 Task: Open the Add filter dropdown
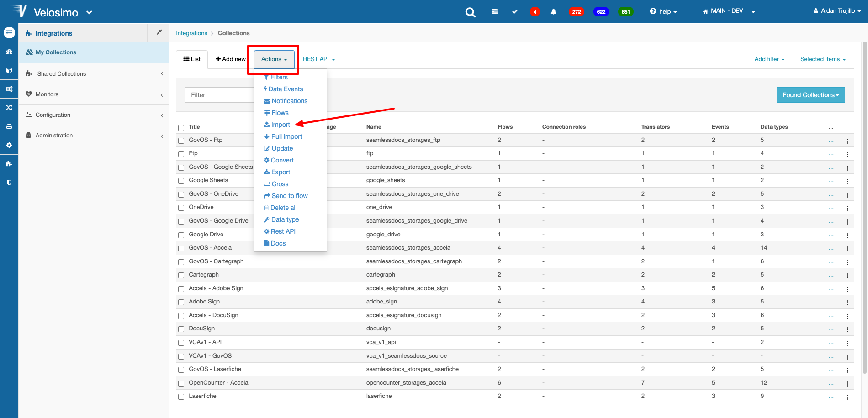[769, 59]
